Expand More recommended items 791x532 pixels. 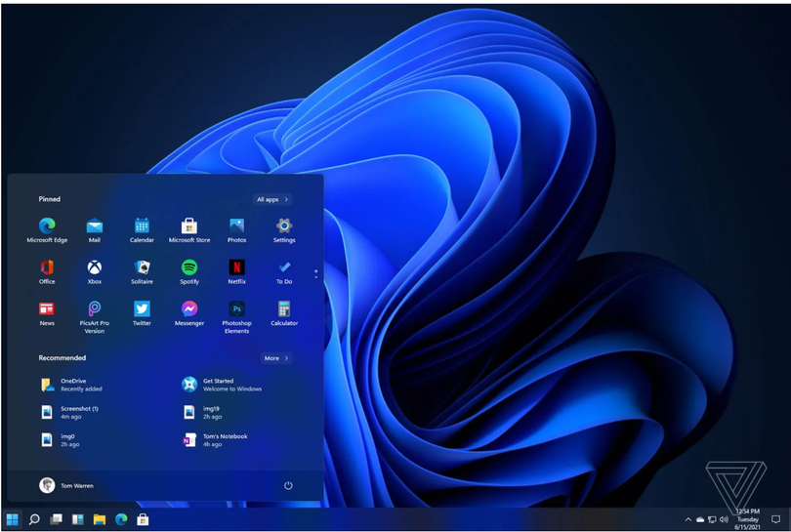[275, 358]
